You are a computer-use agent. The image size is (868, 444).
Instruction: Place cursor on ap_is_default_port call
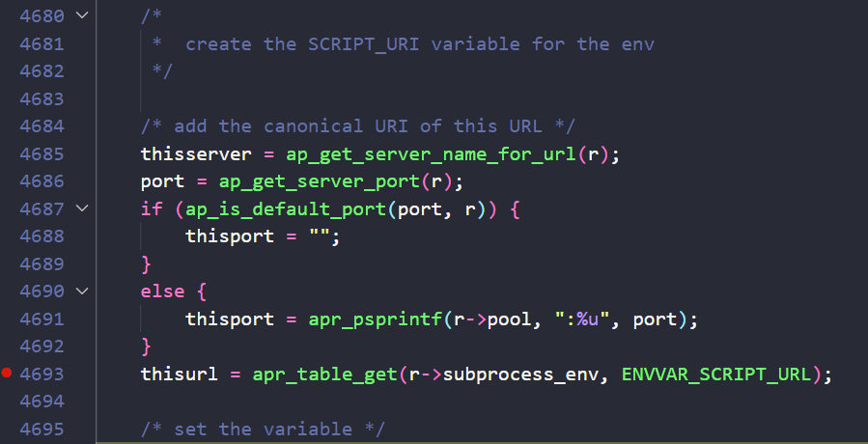click(286, 209)
